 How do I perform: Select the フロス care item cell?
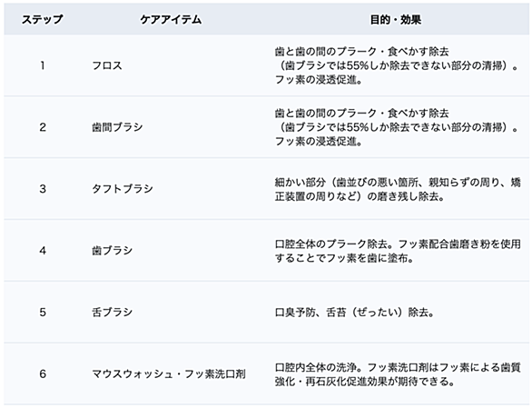107,65
